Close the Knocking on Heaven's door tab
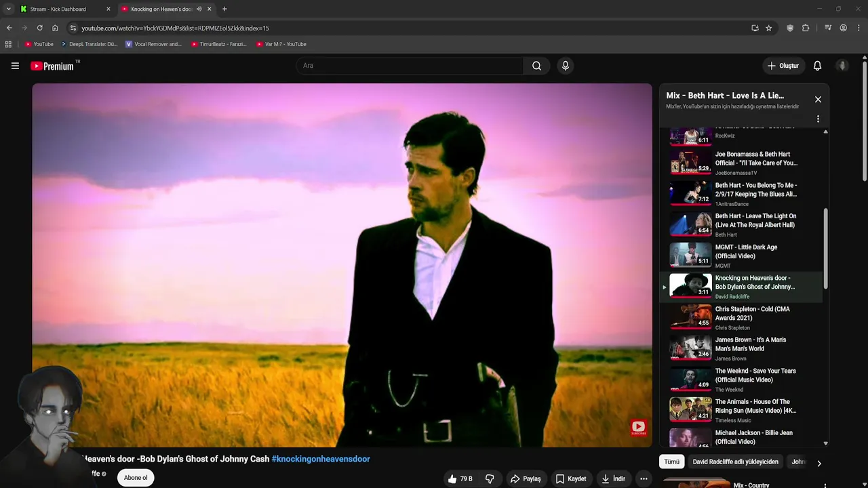Screen dimensions: 868x488 [209, 9]
